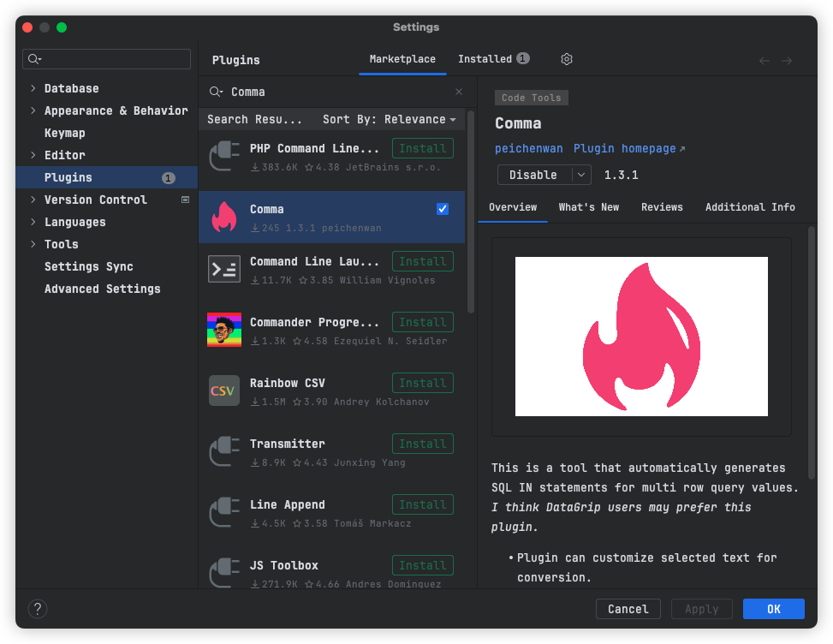Select the Command Line Launcher icon
Screen dimensions: 833x644
point(224,269)
